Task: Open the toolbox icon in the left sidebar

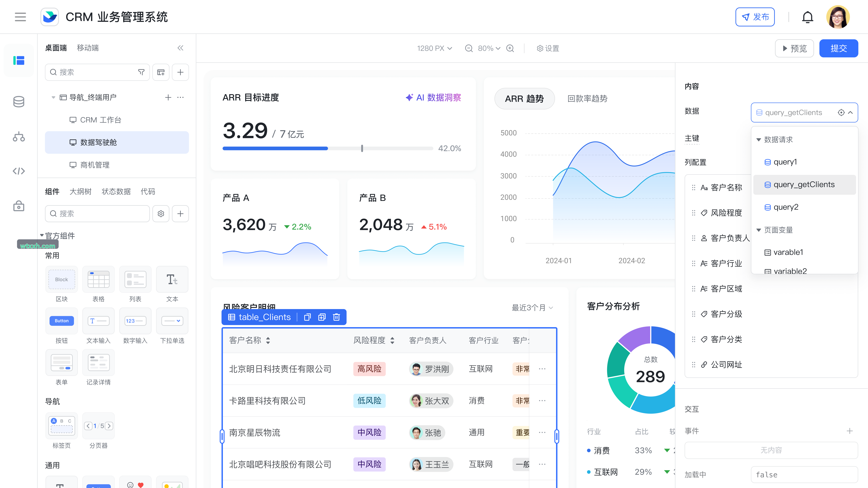Action: click(x=19, y=206)
